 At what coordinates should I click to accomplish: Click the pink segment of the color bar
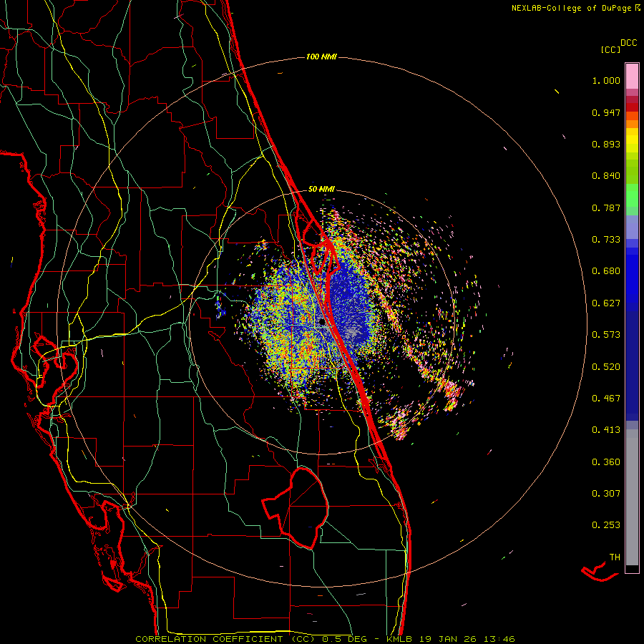point(632,76)
